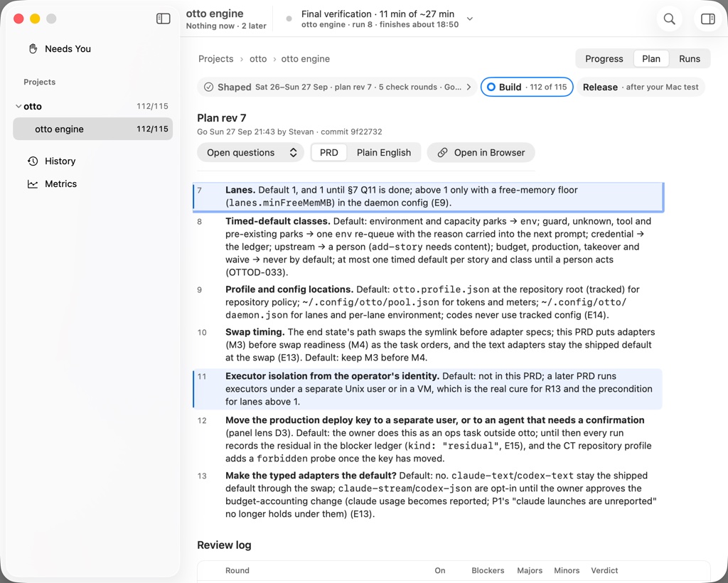This screenshot has height=583, width=728.
Task: Select question 11 Executor isolation
Action: pyautogui.click(x=428, y=389)
